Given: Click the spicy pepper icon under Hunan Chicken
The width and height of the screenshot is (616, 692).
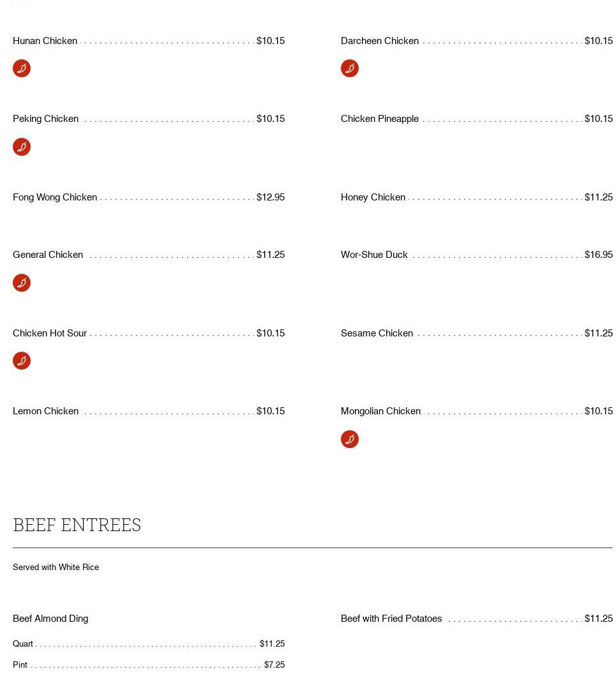Looking at the screenshot, I should [x=22, y=68].
